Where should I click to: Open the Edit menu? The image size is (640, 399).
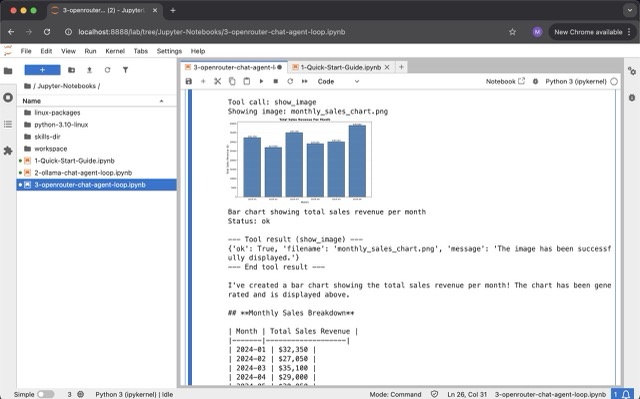pos(46,51)
